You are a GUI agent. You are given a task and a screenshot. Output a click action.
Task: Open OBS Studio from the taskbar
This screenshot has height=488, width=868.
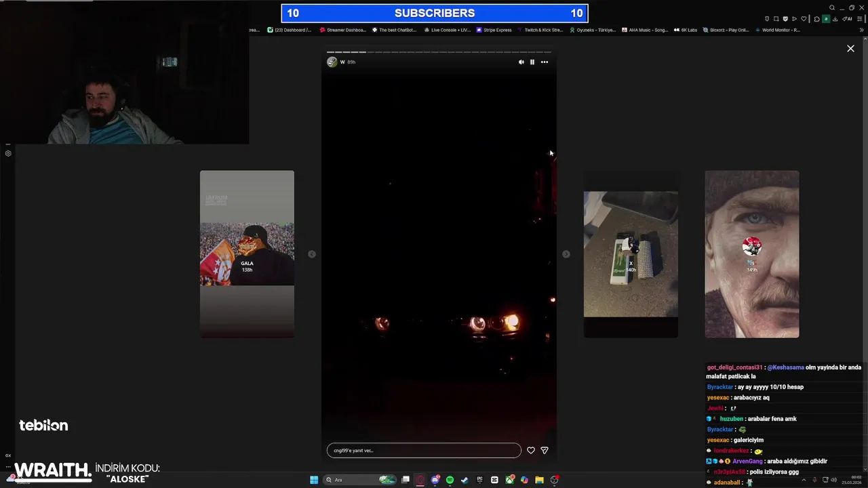555,480
